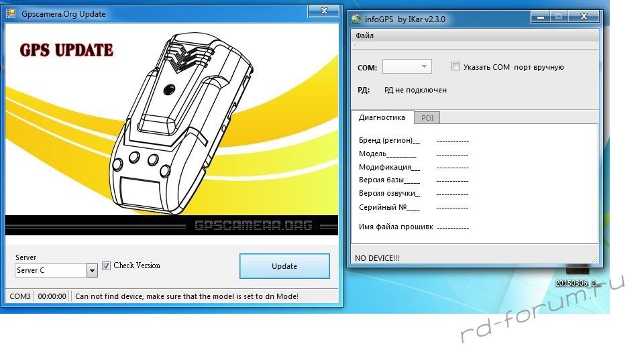Maximize the infoGPS window
Image resolution: width=644 pixels, height=362 pixels.
point(558,17)
